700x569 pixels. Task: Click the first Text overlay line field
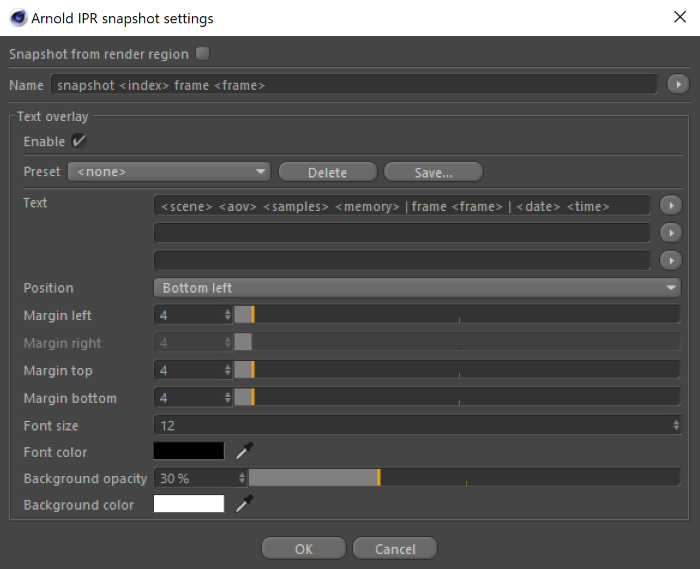[402, 206]
